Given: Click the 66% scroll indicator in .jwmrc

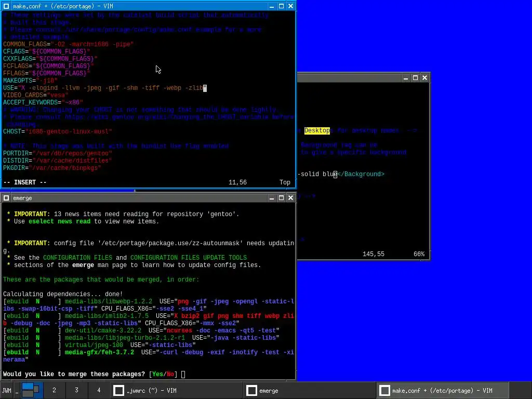Looking at the screenshot, I should (x=419, y=254).
